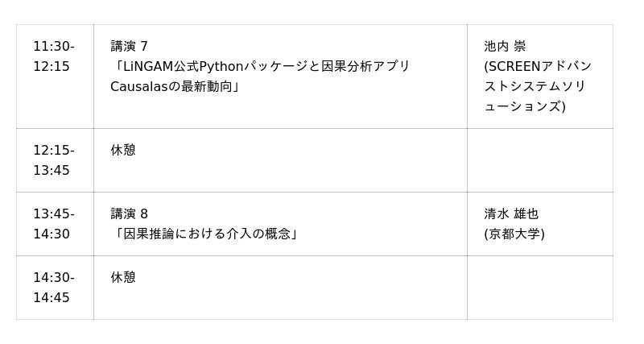Image resolution: width=644 pixels, height=344 pixels.
Task: Click the 11:30-12:15 time slot cell
Action: click(54, 56)
